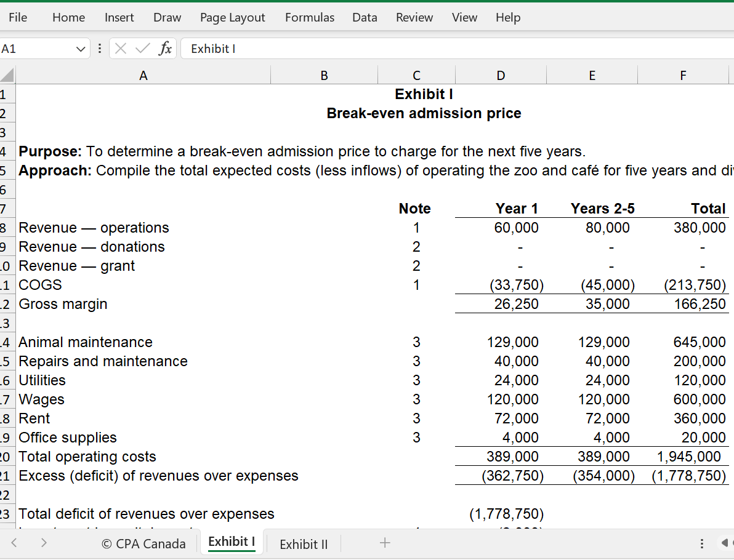This screenshot has height=560, width=734.
Task: Select the Rent label cell
Action: 34,418
